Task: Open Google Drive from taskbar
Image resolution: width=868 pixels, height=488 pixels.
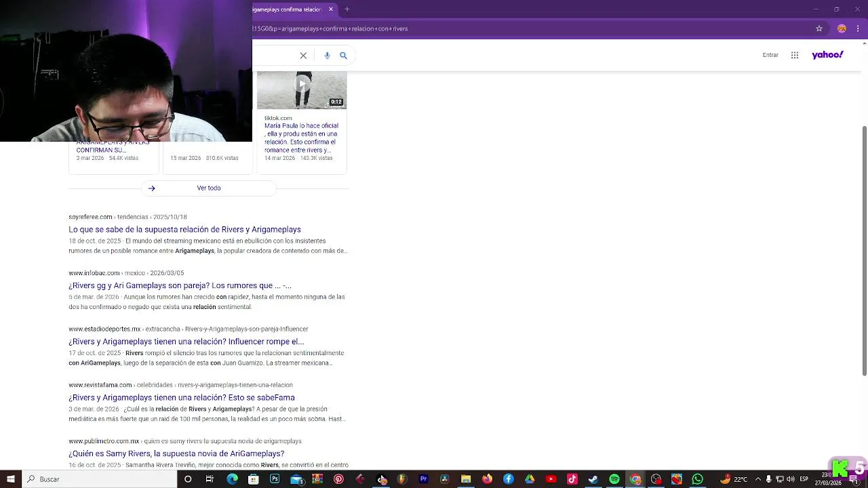Action: pos(530,479)
